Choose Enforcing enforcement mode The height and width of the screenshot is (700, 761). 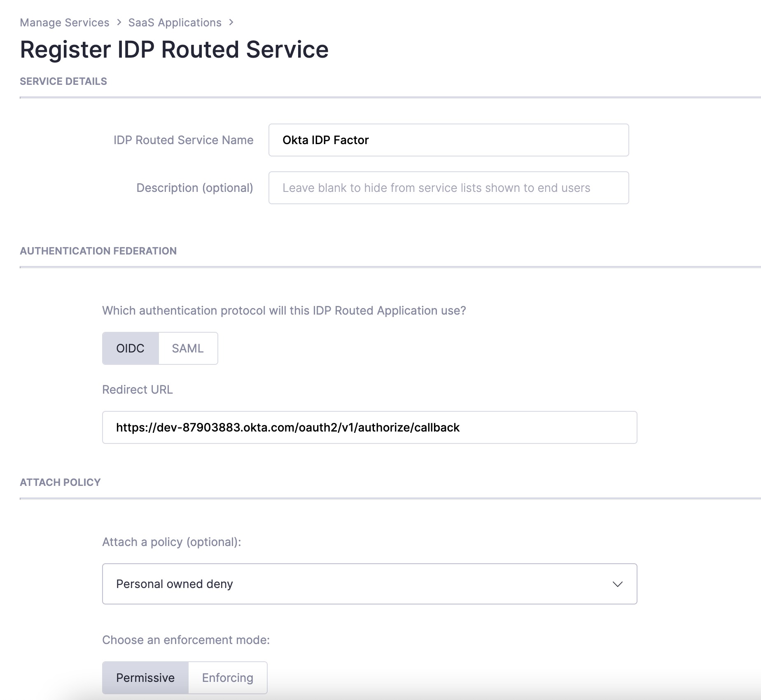point(228,678)
